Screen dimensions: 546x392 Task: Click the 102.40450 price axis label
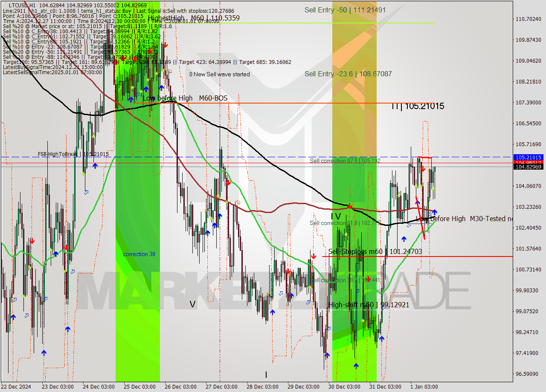click(x=528, y=228)
